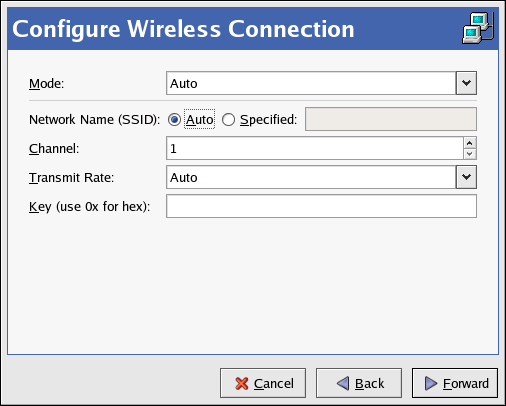Decrease the Channel value with down arrow

(x=470, y=154)
